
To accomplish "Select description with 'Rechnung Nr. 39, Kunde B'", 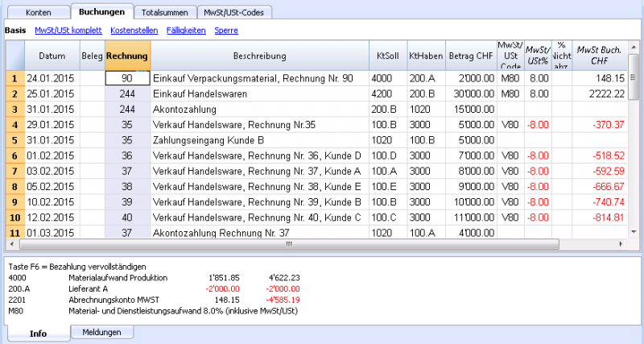I will pos(259,201).
